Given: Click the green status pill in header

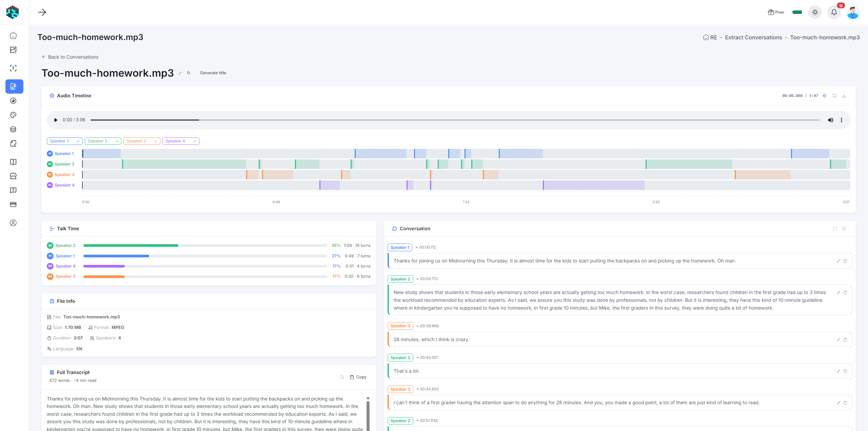Looking at the screenshot, I should pos(797,12).
